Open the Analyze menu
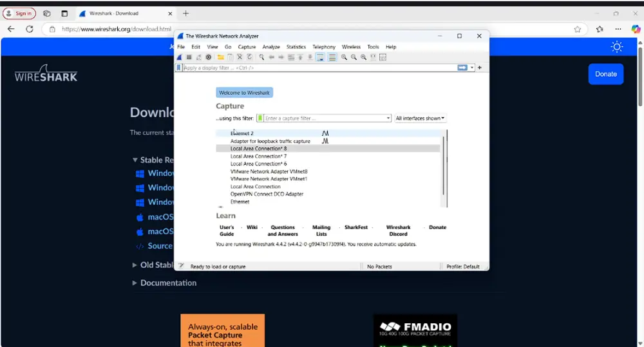The image size is (644, 347). [x=271, y=47]
